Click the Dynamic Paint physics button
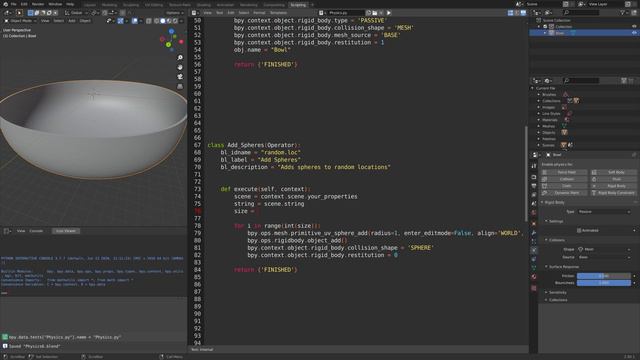 click(564, 193)
